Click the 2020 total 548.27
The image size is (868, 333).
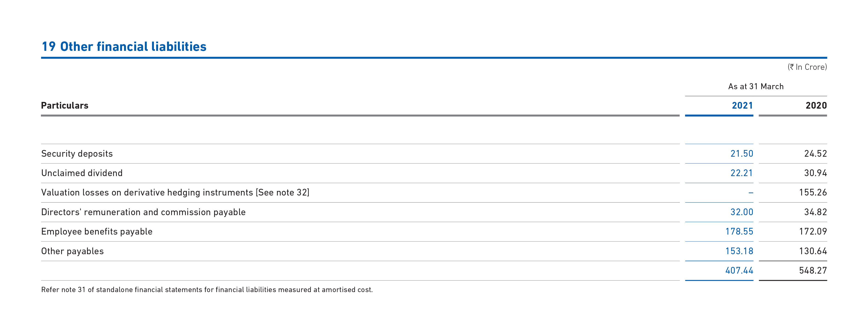point(813,270)
